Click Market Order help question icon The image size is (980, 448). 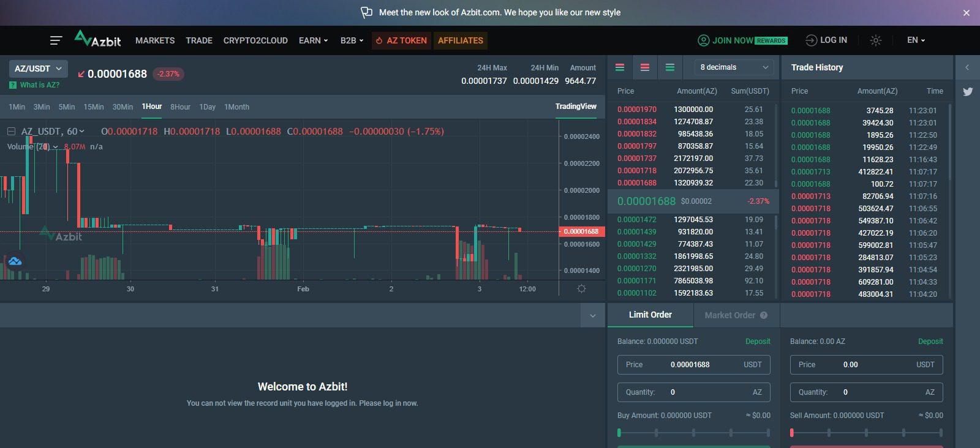[x=764, y=315]
